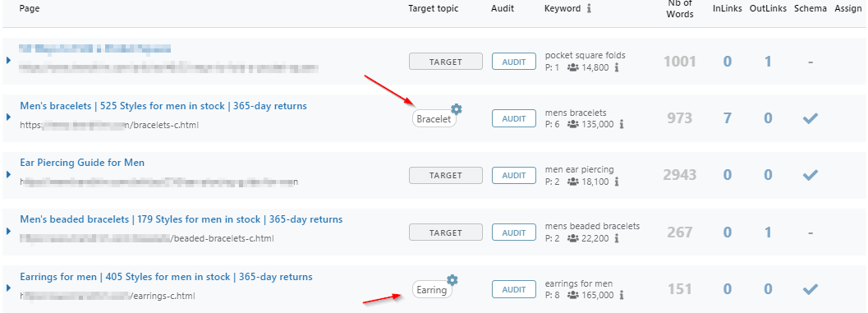The image size is (868, 313).
Task: Sort by InLinks column header
Action: [x=728, y=9]
